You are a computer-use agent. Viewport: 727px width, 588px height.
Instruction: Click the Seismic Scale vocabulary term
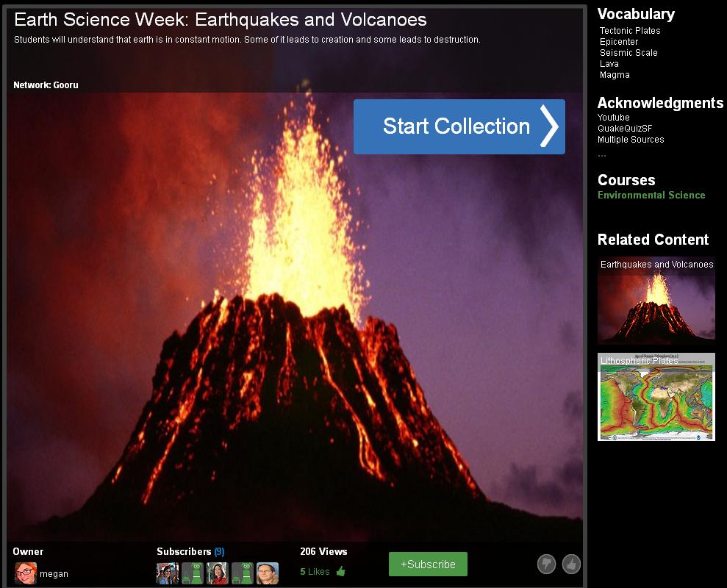coord(628,53)
